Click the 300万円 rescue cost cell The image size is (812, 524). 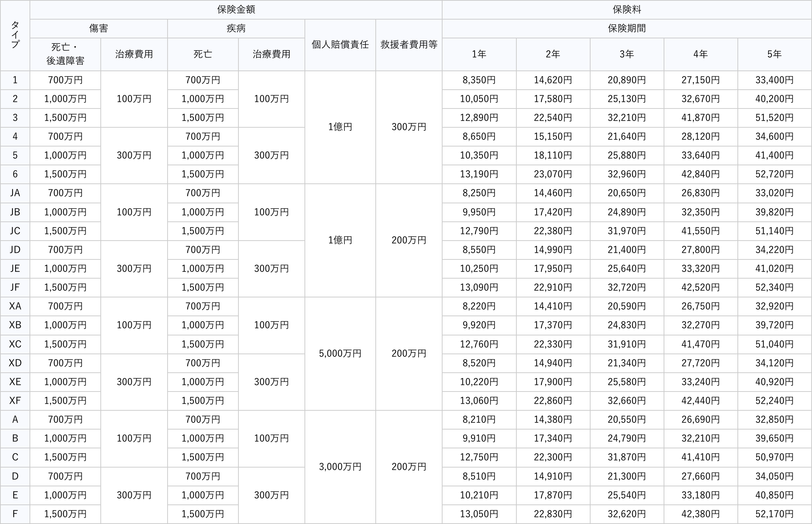pyautogui.click(x=409, y=127)
